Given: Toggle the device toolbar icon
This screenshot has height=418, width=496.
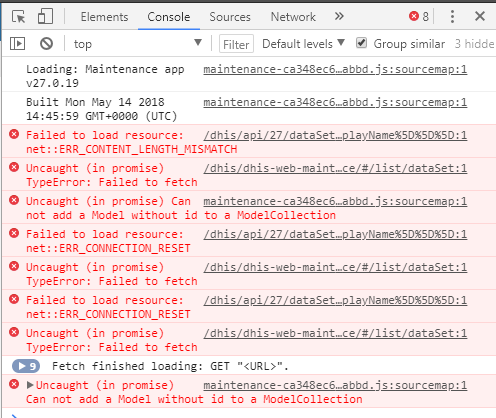Looking at the screenshot, I should click(x=45, y=16).
